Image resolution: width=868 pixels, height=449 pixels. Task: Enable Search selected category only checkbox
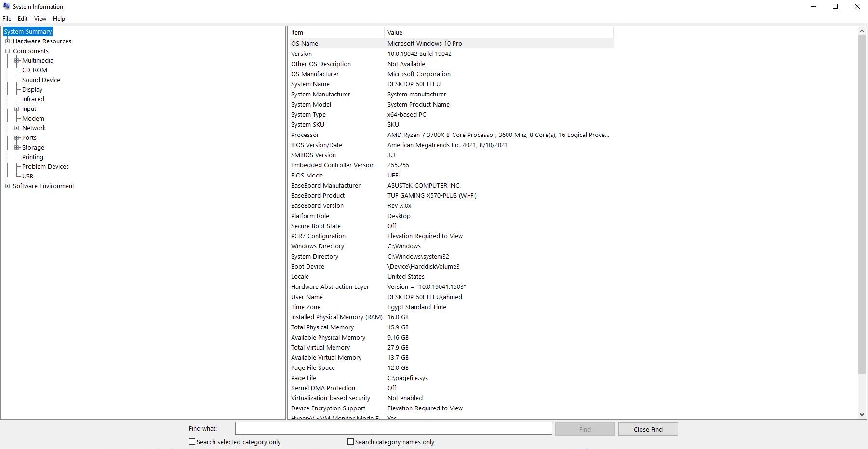pos(192,442)
